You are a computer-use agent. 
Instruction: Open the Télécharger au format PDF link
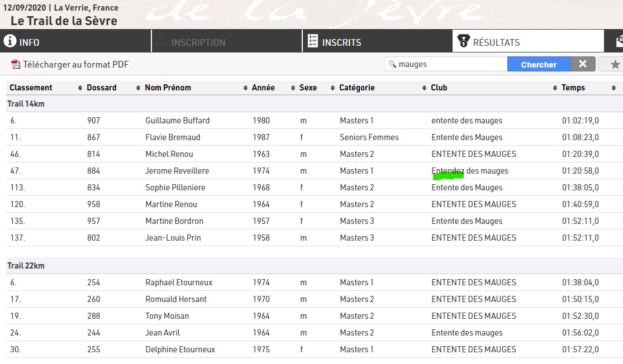(75, 65)
